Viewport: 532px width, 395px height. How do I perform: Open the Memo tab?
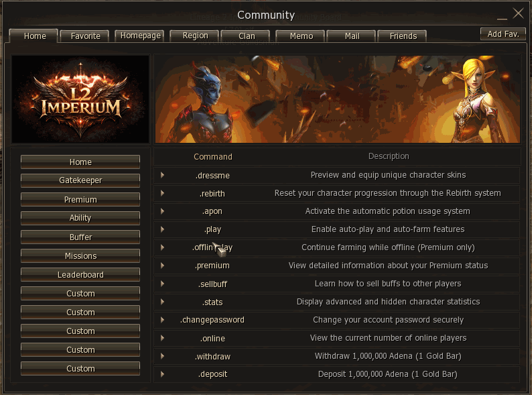301,36
